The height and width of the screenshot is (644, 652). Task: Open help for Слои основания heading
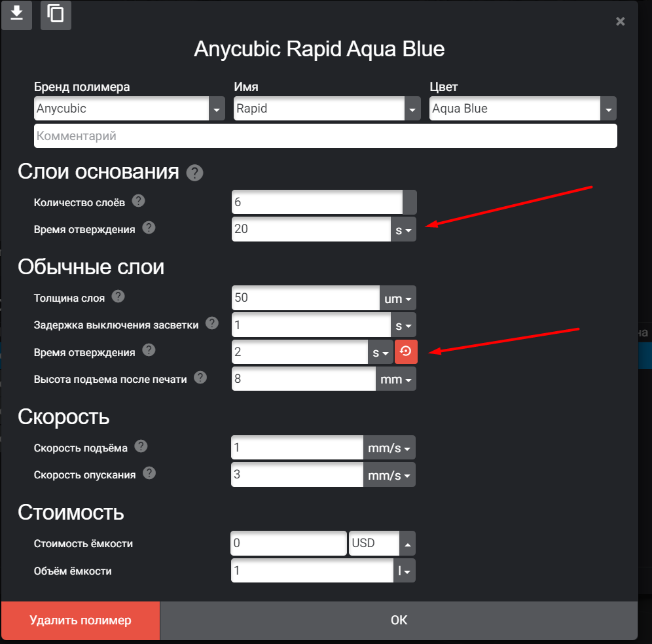tap(194, 173)
